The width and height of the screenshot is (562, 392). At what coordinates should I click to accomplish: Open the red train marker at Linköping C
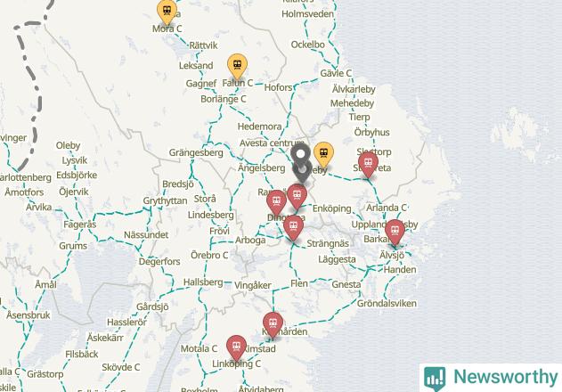(236, 347)
